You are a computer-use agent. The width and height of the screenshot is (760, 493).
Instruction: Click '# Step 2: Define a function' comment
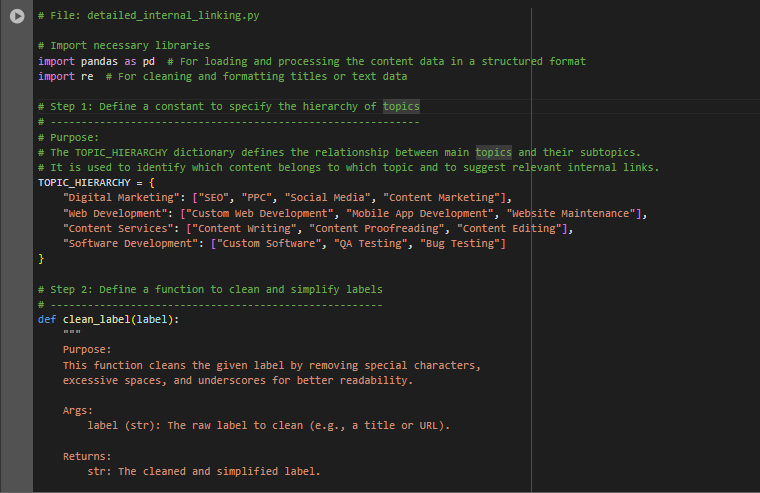[210, 290]
